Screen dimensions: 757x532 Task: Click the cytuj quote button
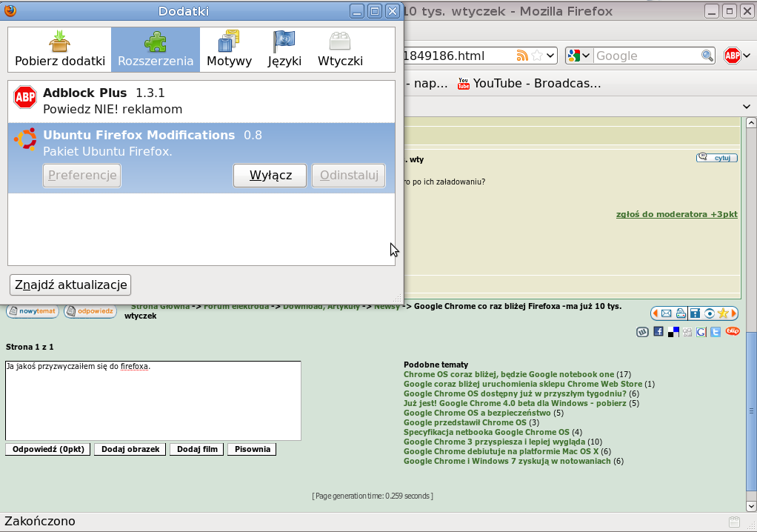(717, 157)
